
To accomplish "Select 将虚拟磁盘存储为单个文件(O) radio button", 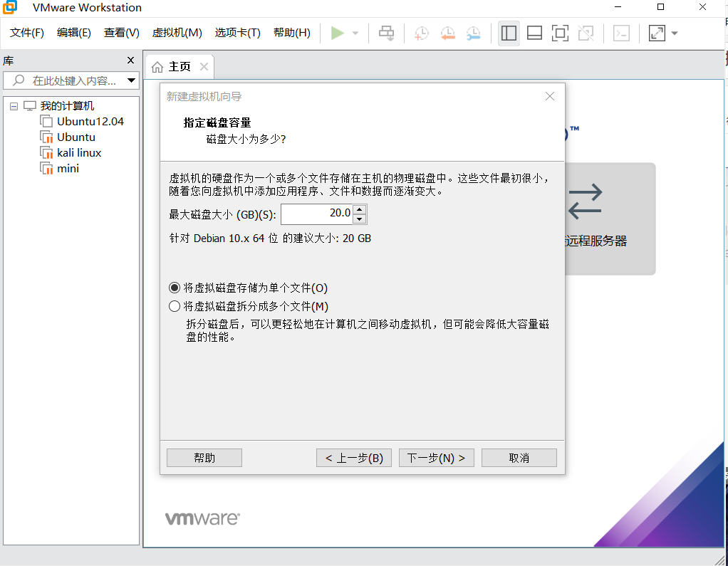I will click(174, 288).
